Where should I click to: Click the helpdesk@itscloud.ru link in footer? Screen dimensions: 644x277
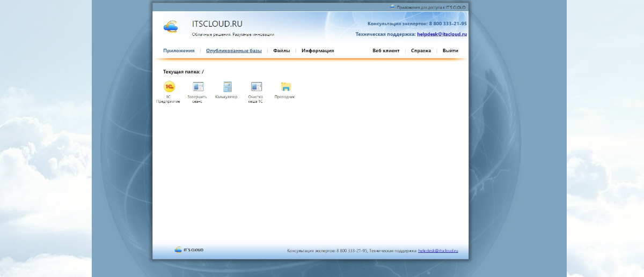tap(438, 251)
